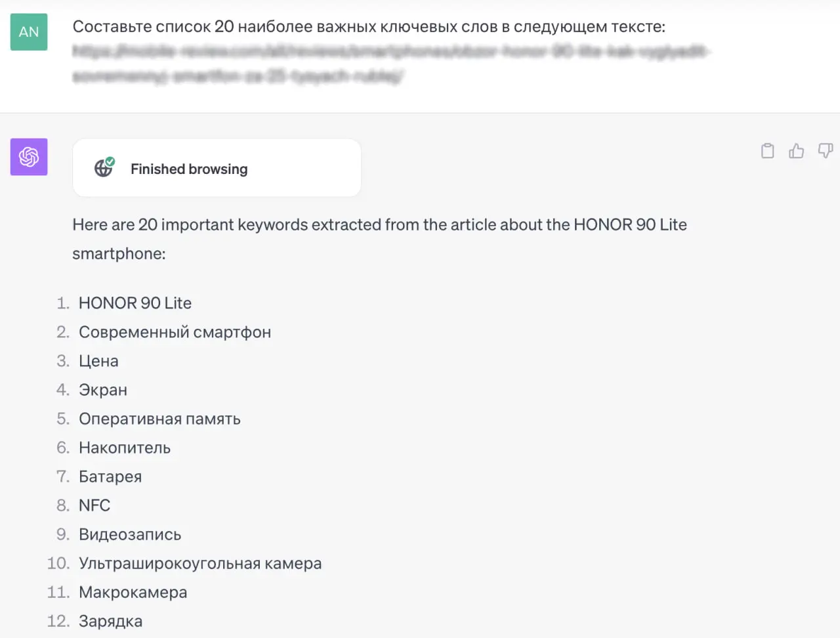Give the response a thumbs up
Viewport: 840px width, 638px height.
point(796,151)
